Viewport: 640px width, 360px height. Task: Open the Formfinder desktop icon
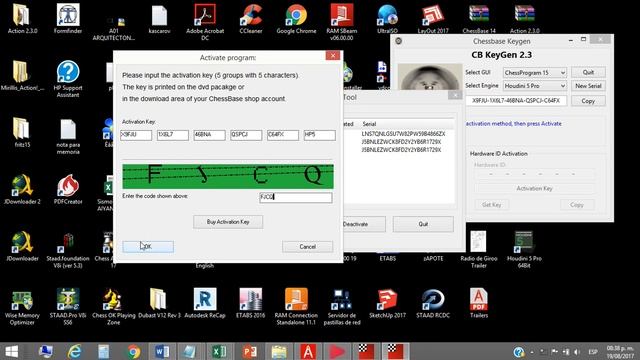68,19
